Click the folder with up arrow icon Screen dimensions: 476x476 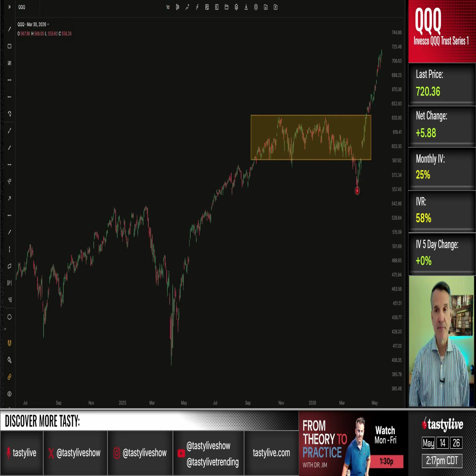275,7
